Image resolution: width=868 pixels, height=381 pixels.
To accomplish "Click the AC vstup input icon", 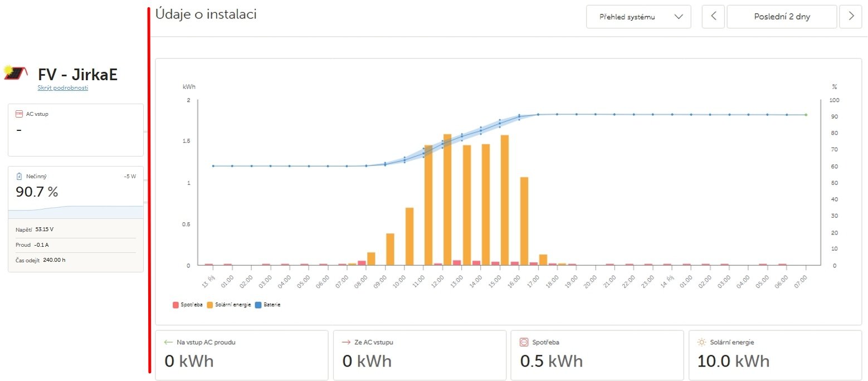I will coord(19,114).
